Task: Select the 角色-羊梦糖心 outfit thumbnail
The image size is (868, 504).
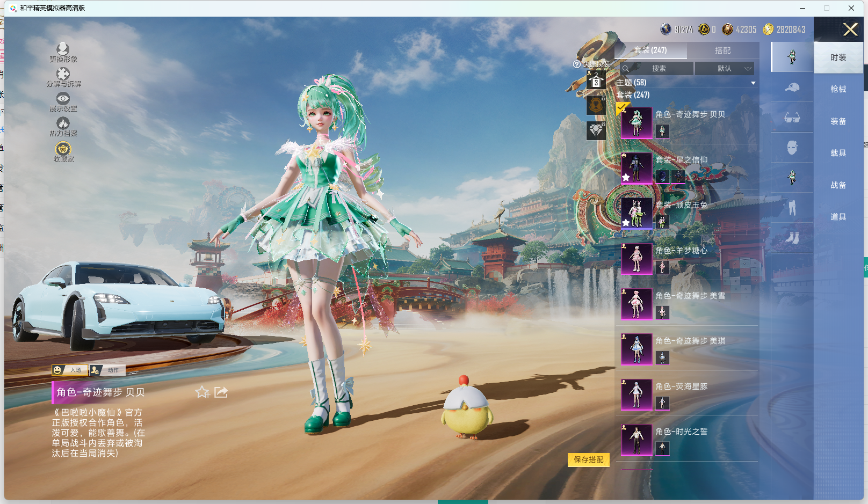Action: pos(636,259)
